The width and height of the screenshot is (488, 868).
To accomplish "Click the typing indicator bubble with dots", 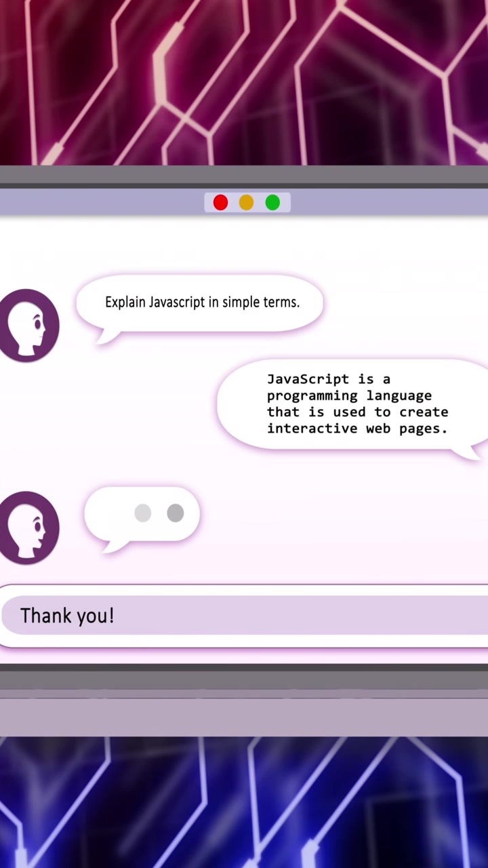I will 142,515.
